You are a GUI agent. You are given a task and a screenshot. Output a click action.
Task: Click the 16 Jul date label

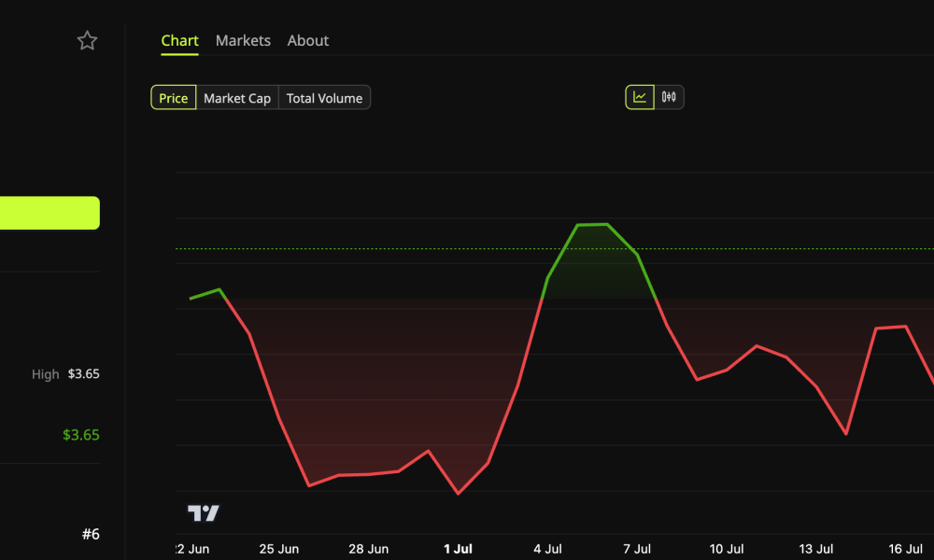pyautogui.click(x=905, y=549)
